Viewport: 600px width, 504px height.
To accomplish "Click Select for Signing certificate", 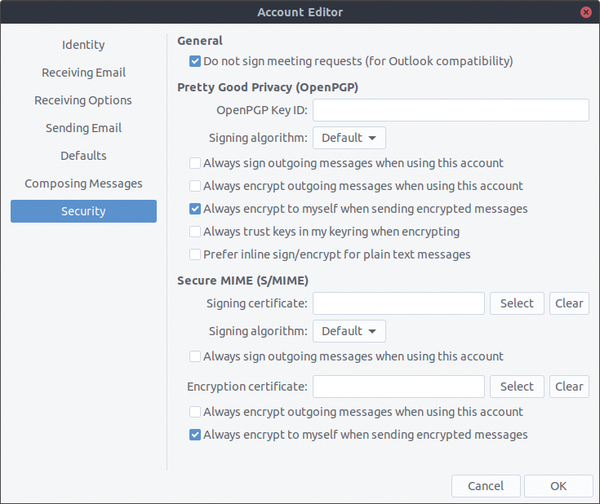I will (x=516, y=304).
